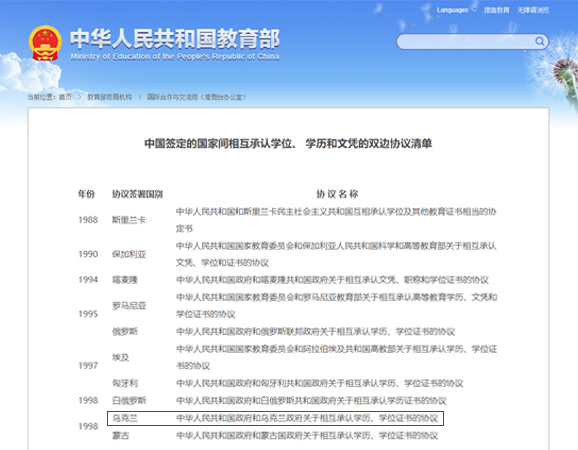Click the 俄罗斯 agreement name text
The height and width of the screenshot is (450, 578).
click(315, 332)
